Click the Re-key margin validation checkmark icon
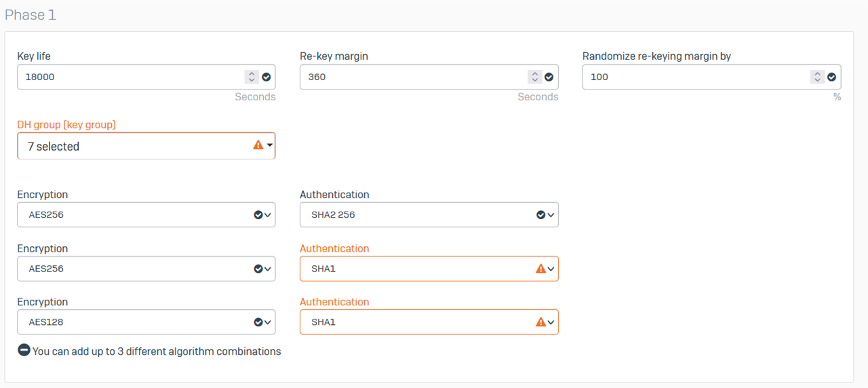Viewport: 868px width, 388px height. (x=549, y=77)
